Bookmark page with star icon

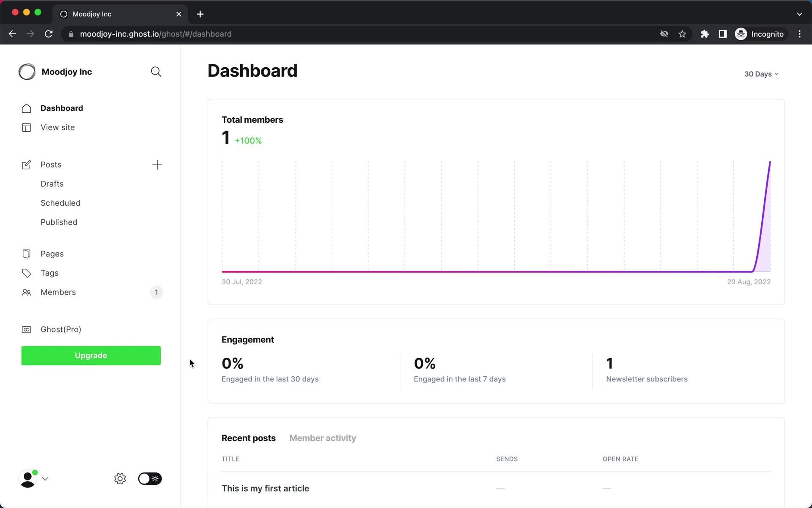click(x=682, y=34)
